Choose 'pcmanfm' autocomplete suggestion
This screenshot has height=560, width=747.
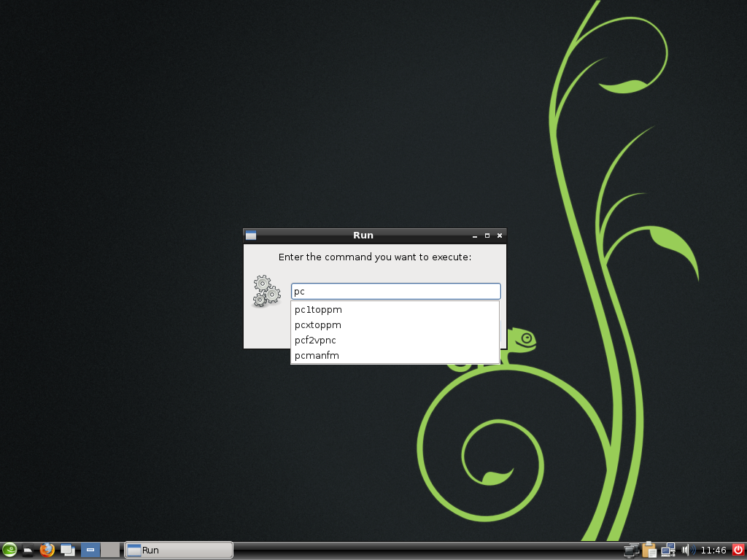click(x=395, y=355)
